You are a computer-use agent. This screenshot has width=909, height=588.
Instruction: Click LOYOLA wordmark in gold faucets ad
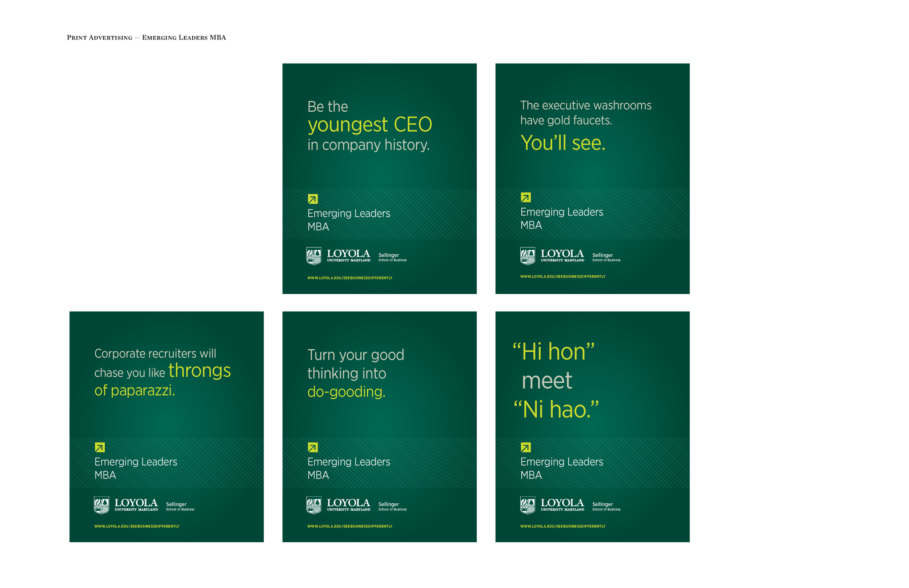click(562, 254)
